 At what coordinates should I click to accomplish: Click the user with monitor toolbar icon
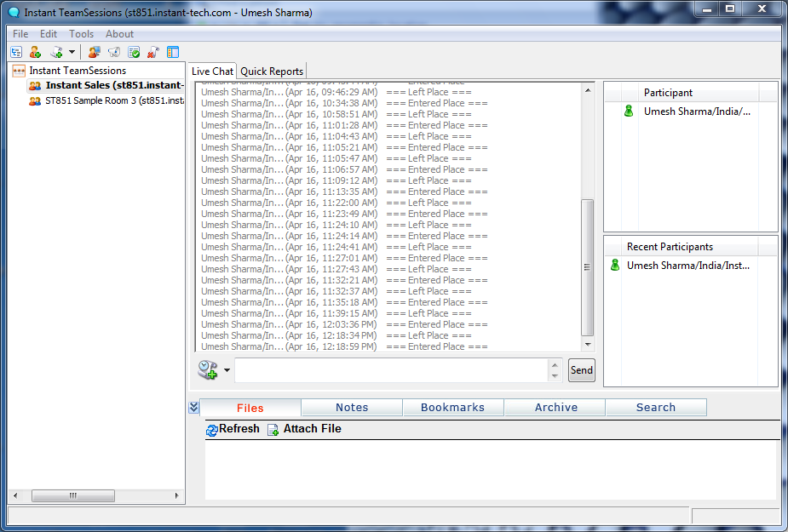point(94,52)
